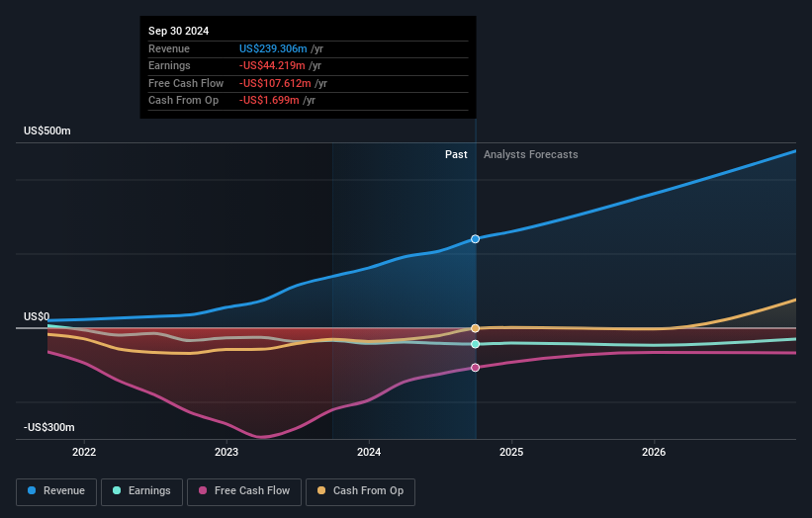
Task: Click the 2022 x-axis label
Action: point(84,452)
